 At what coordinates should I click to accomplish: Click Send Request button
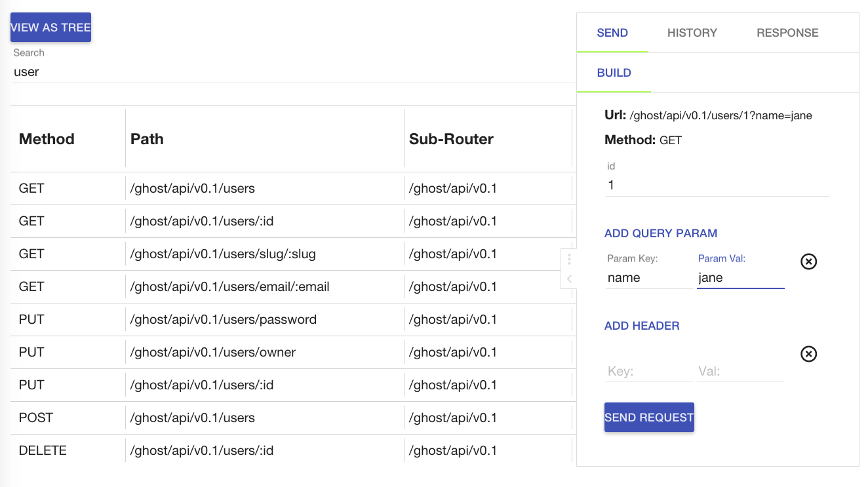point(649,418)
